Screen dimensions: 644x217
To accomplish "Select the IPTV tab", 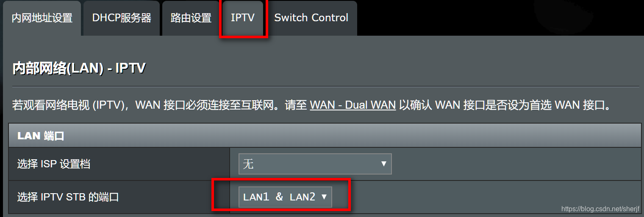I will click(x=243, y=18).
